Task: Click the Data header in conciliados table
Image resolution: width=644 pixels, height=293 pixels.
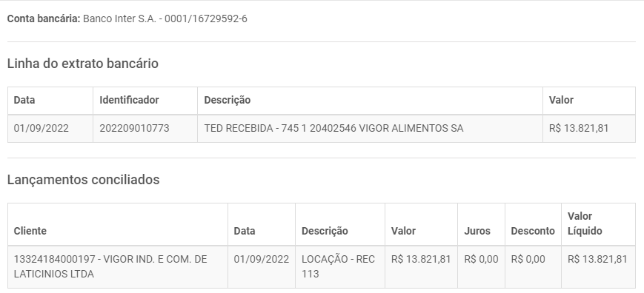Action: click(245, 231)
